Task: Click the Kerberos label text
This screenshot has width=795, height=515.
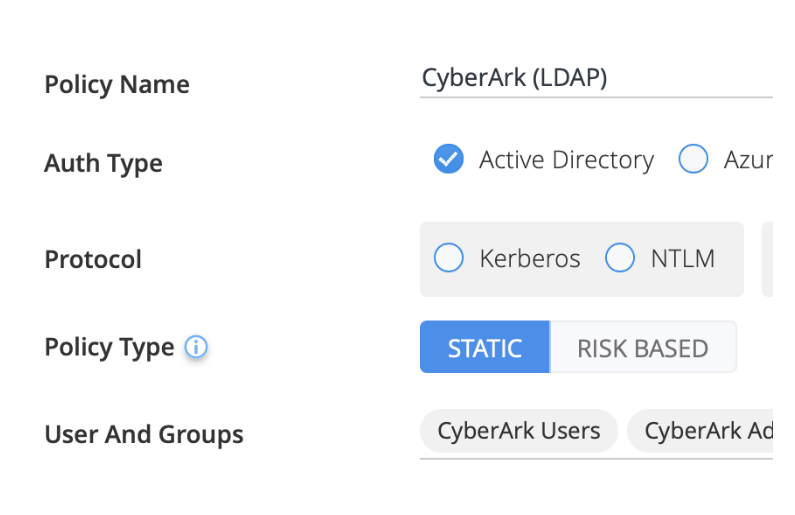Action: click(530, 259)
